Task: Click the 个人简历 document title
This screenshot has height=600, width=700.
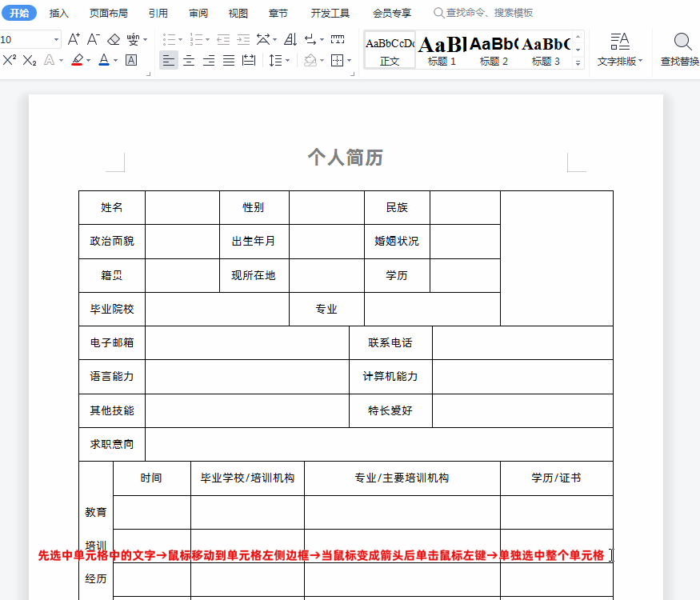Action: [x=345, y=157]
